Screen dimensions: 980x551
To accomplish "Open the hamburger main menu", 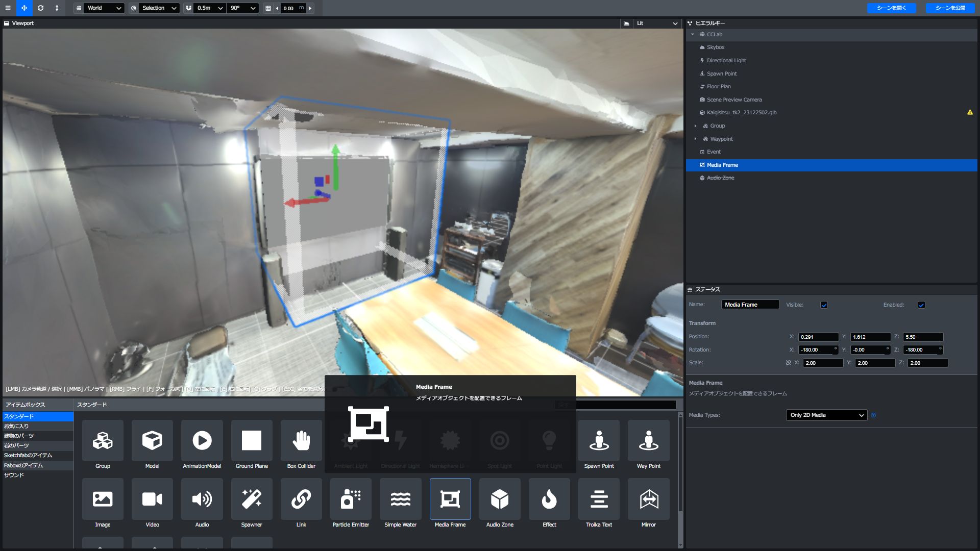I will (8, 8).
